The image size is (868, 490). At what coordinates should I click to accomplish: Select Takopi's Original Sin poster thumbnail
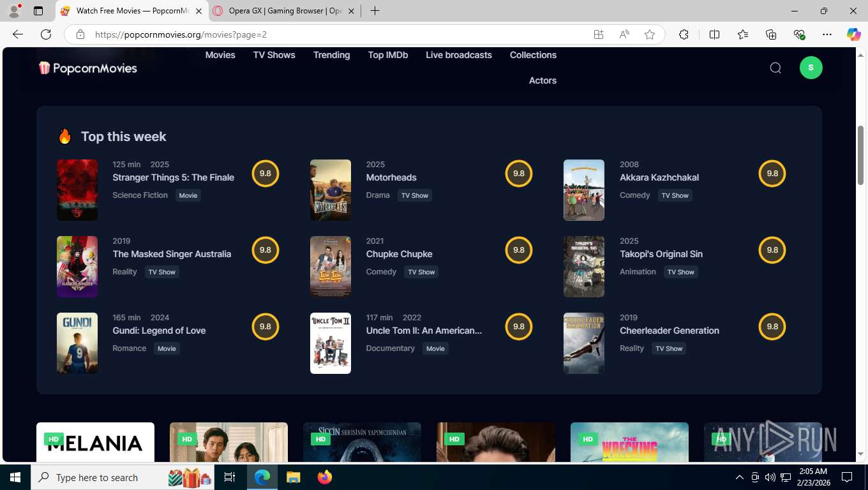[x=584, y=267]
